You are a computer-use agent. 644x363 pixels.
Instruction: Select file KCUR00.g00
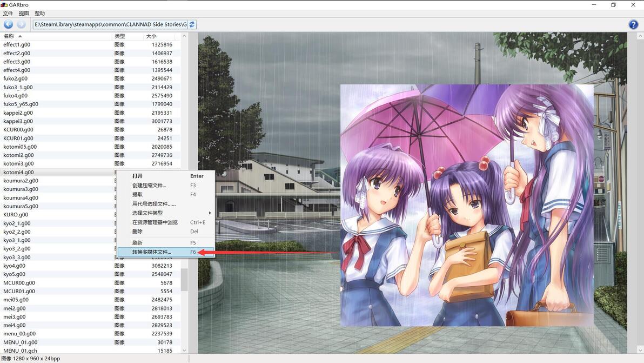[18, 129]
